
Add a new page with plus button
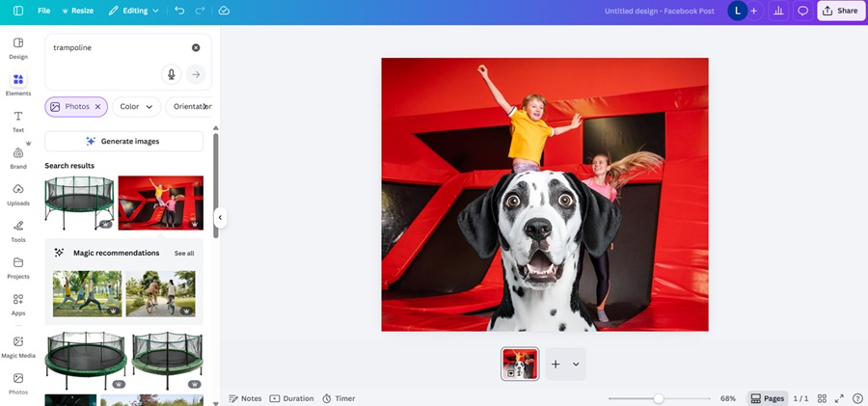click(556, 364)
